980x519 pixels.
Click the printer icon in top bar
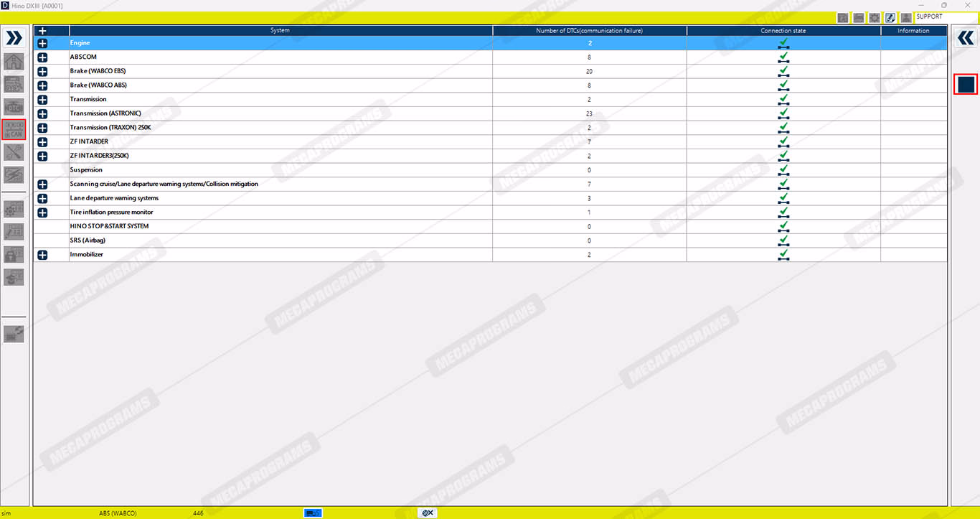click(859, 17)
